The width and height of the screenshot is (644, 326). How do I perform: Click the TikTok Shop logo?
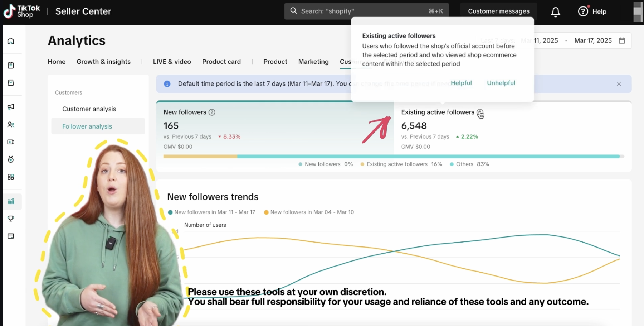click(x=21, y=11)
